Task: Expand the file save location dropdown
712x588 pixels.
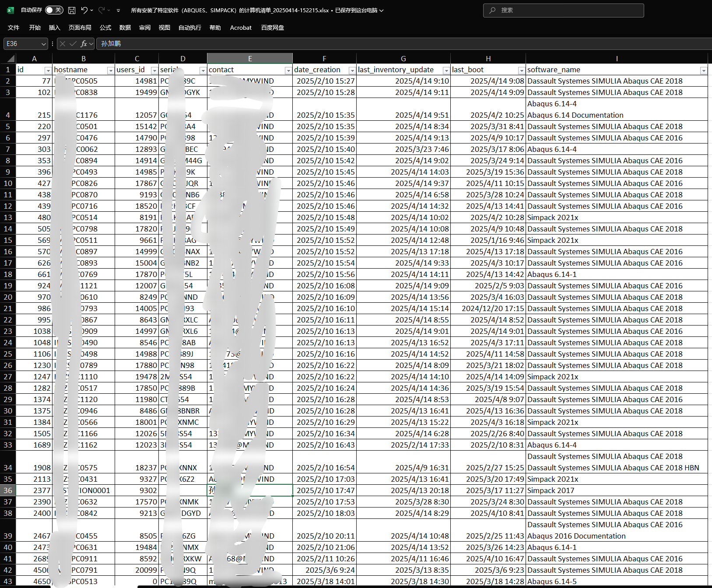Action: click(382, 10)
